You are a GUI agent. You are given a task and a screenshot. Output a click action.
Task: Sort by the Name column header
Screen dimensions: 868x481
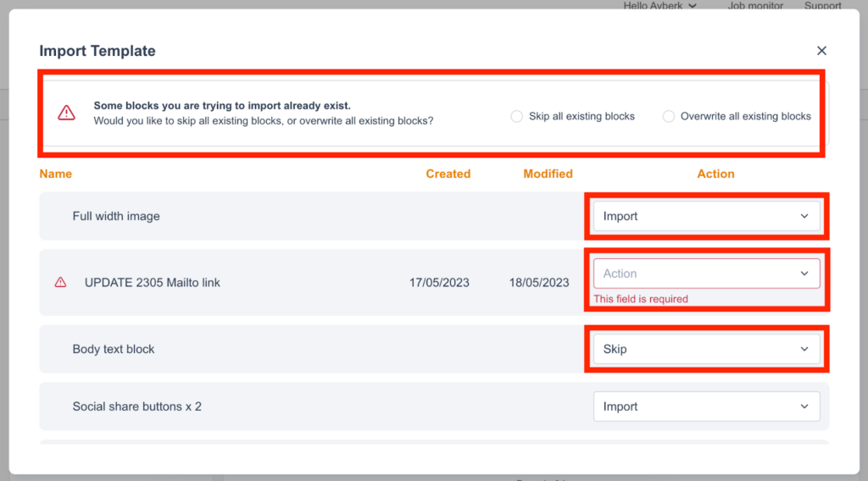coord(56,174)
